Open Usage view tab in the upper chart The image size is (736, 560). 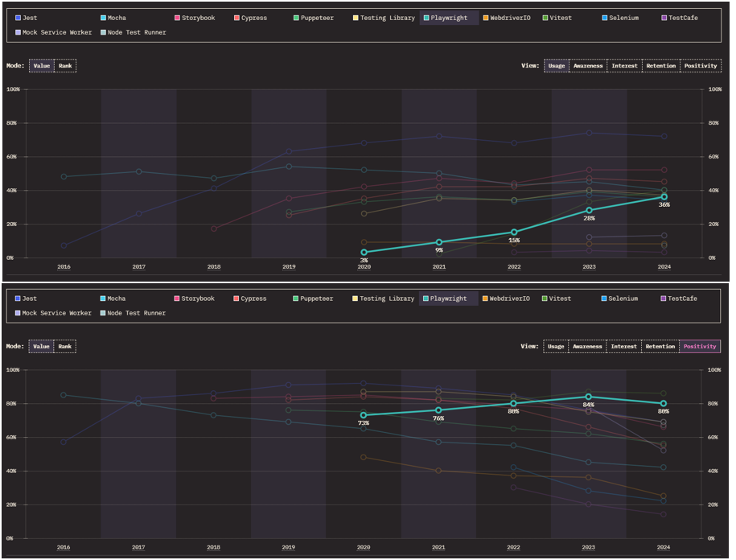pos(557,66)
